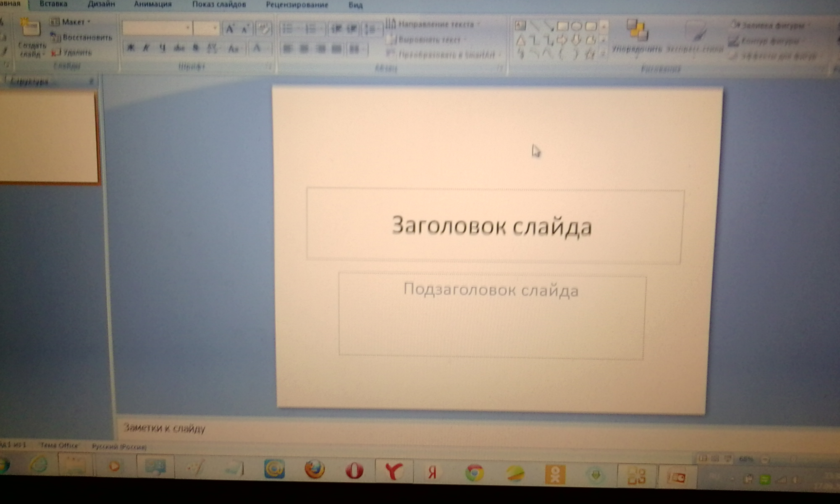The width and height of the screenshot is (840, 504).
Task: Expand the shapes gallery more arrow
Action: (604, 54)
